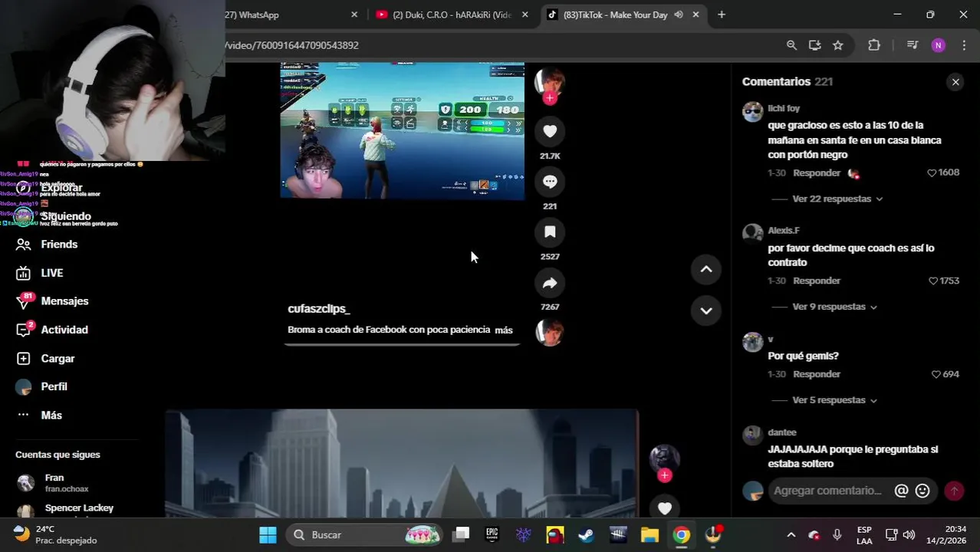Open comments via the 221 speech bubble

click(x=550, y=182)
